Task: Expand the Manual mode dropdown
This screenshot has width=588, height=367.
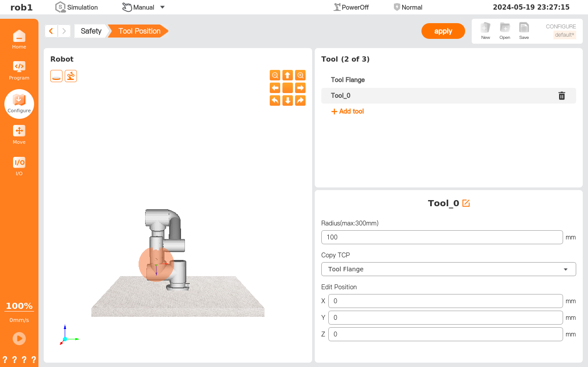Action: (x=143, y=7)
